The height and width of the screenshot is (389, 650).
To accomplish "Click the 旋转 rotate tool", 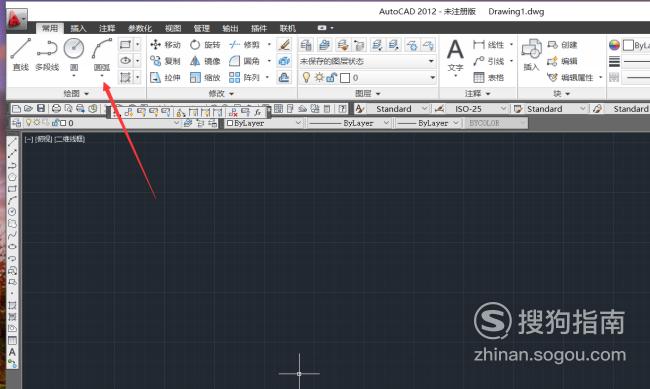I will coord(205,44).
